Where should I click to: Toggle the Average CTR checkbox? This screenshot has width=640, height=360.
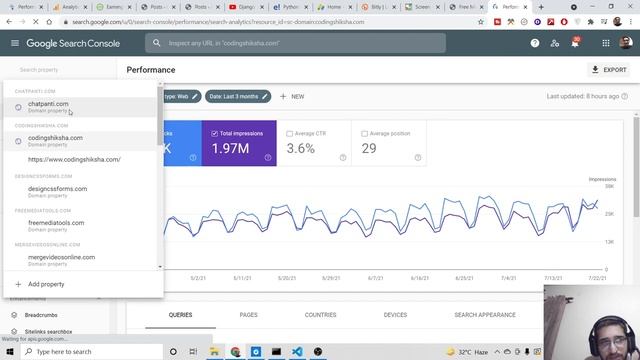(289, 133)
